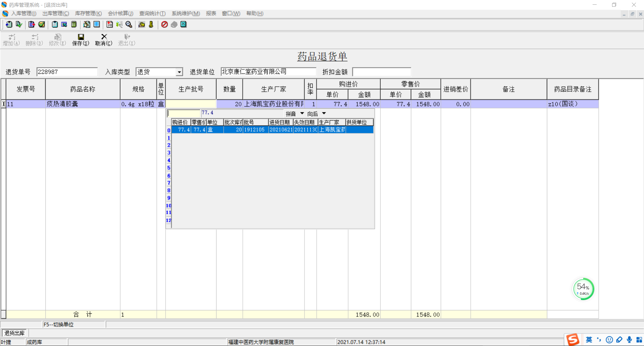Click the disabled 退出(X) exit button
The height and width of the screenshot is (346, 644).
click(127, 40)
